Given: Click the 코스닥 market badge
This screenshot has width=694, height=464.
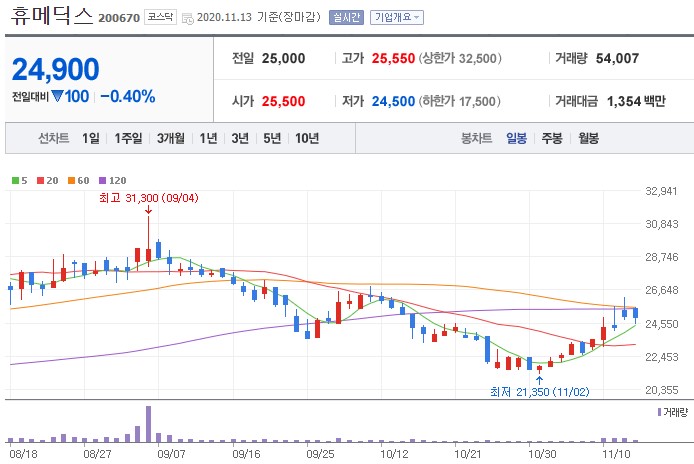Looking at the screenshot, I should [x=160, y=17].
